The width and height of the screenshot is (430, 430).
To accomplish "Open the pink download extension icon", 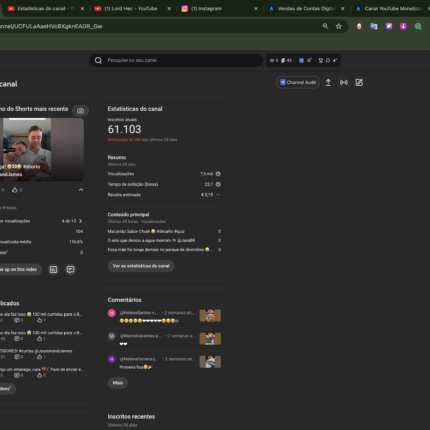I will pyautogui.click(x=403, y=26).
